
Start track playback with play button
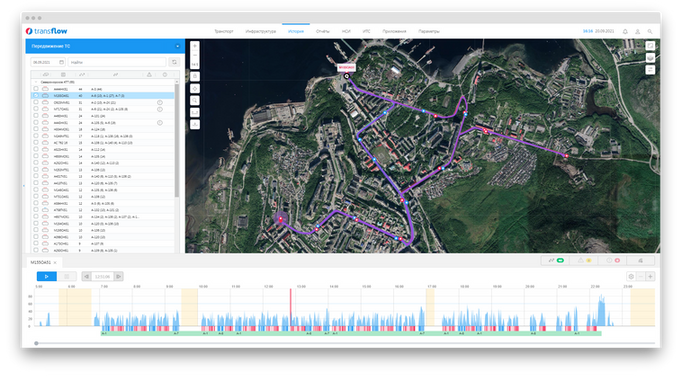click(47, 276)
